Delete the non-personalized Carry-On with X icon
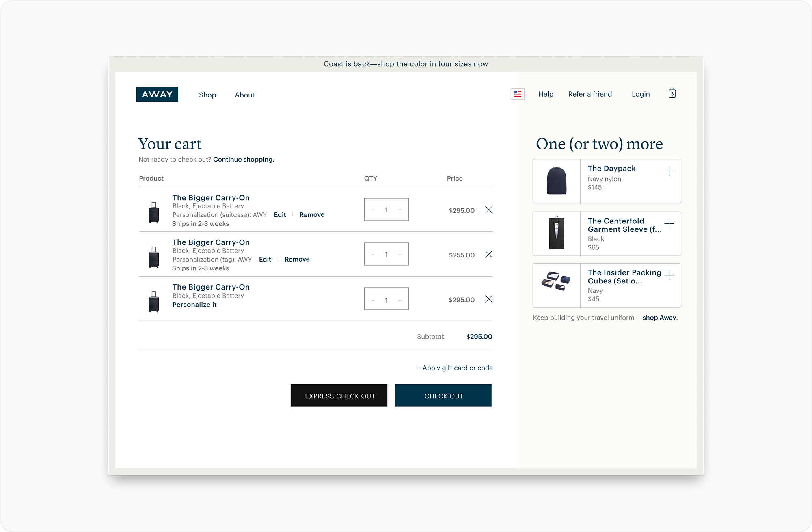Viewport: 812px width, 532px height. 489,299
